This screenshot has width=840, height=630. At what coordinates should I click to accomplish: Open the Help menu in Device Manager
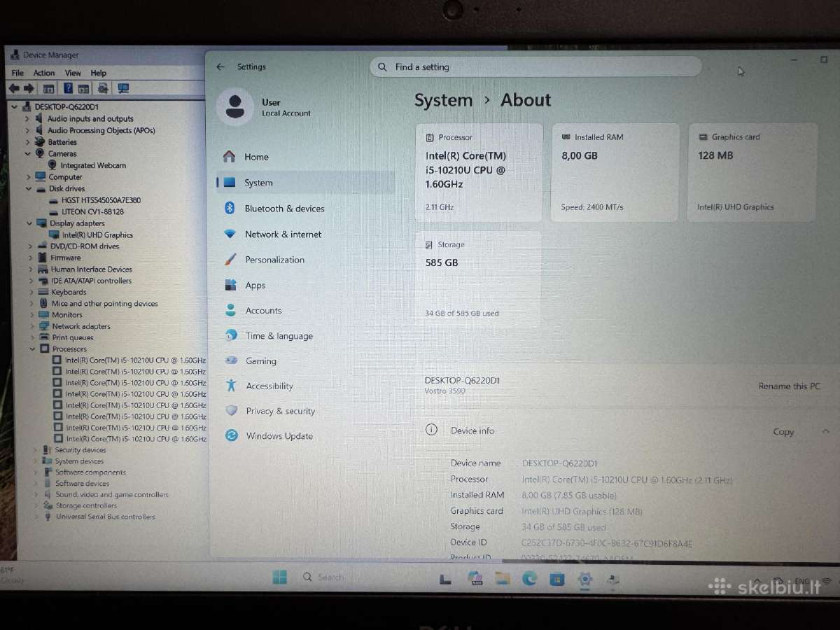tap(99, 73)
